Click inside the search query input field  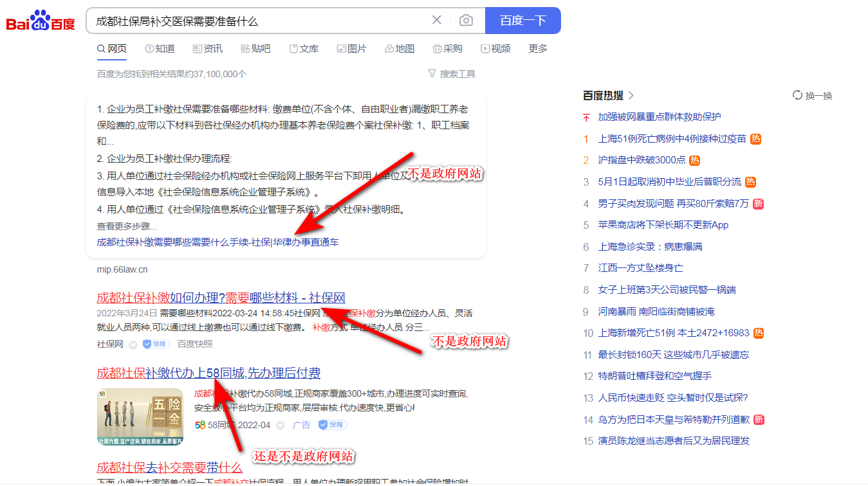[257, 21]
